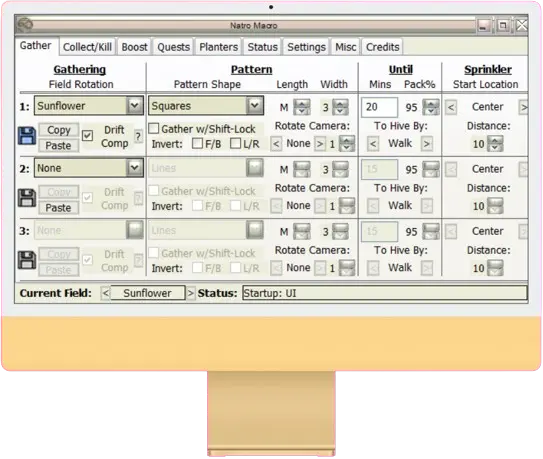Select the Gather tab

(x=36, y=46)
